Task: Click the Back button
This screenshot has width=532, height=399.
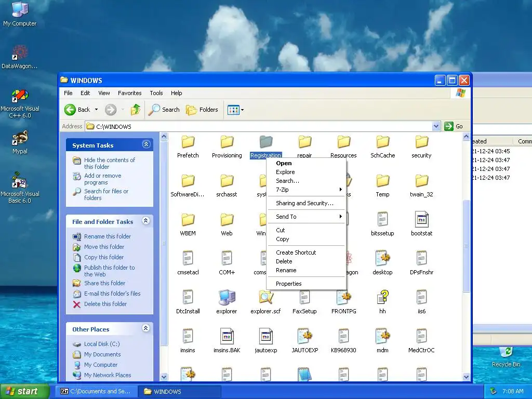Action: click(x=77, y=110)
